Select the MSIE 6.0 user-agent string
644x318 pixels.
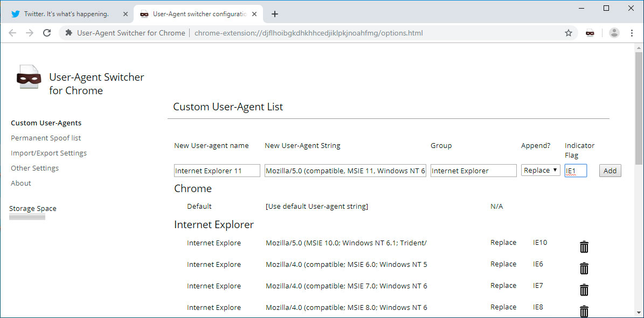(346, 264)
